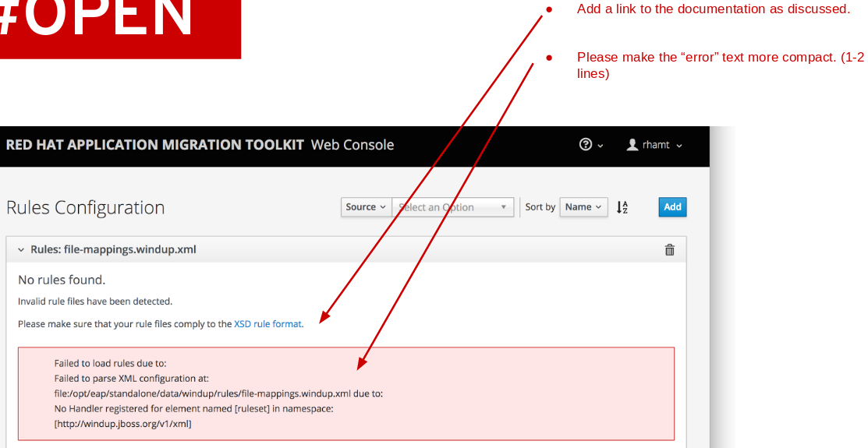Image resolution: width=868 pixels, height=448 pixels.
Task: Click the user avatar icon
Action: click(632, 145)
